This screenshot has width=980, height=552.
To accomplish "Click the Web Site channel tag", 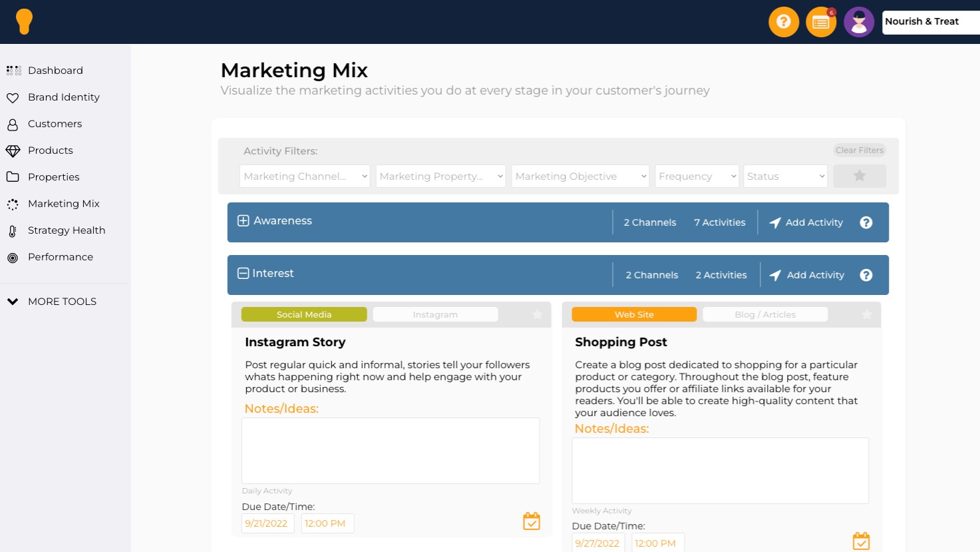I will click(x=634, y=314).
